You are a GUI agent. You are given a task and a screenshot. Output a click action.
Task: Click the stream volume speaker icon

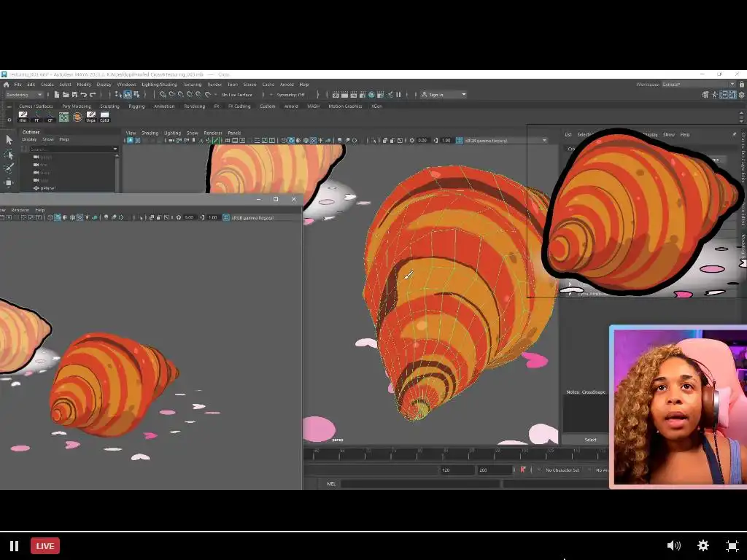(673, 545)
